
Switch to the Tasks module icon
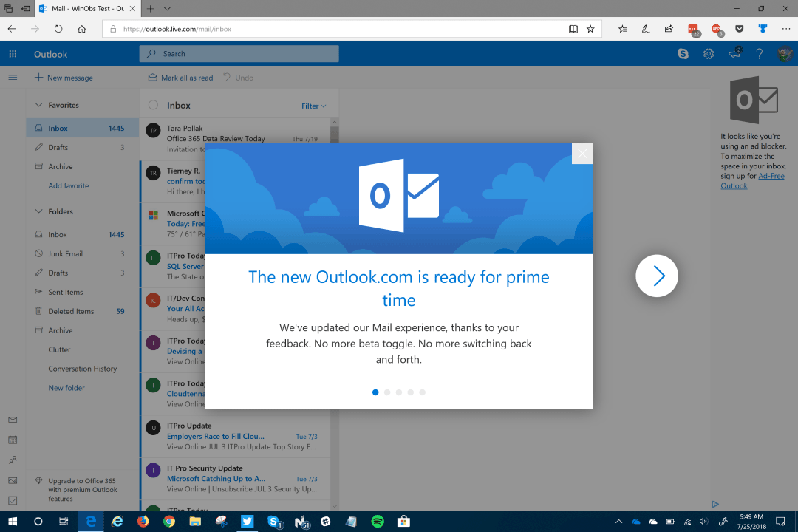tap(13, 501)
